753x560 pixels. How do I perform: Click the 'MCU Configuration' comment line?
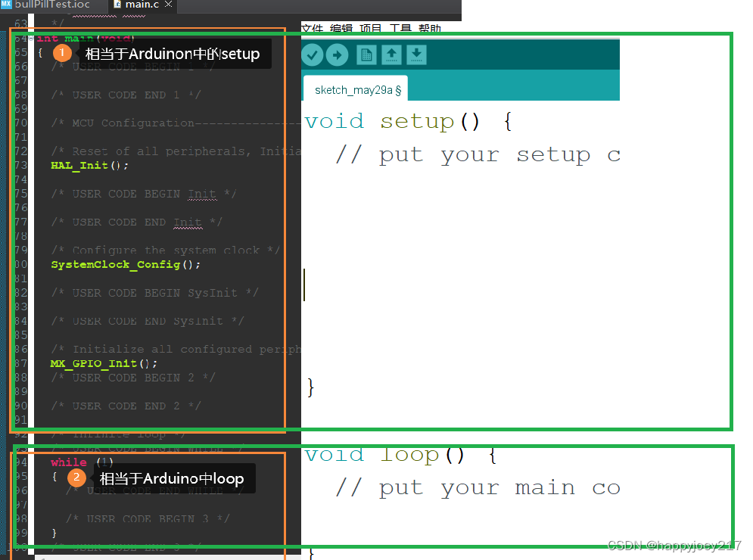coord(176,123)
